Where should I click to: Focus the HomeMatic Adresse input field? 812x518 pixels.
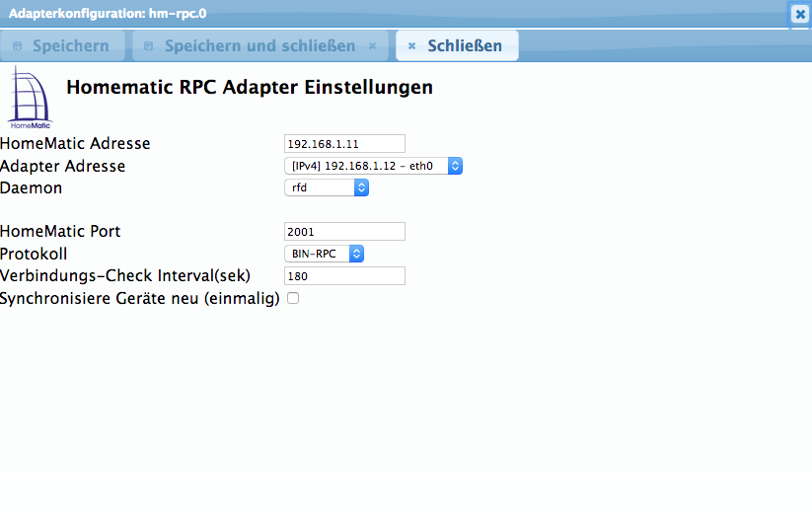tap(345, 143)
